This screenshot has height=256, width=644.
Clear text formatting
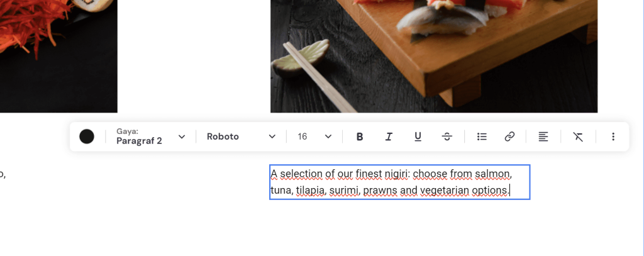pos(578,136)
